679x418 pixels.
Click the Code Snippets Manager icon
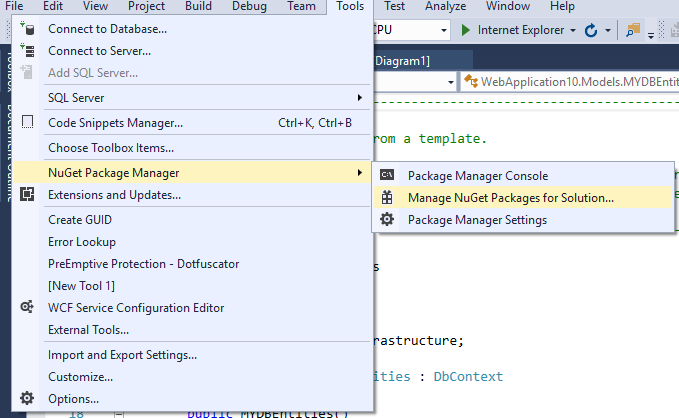tap(28, 123)
